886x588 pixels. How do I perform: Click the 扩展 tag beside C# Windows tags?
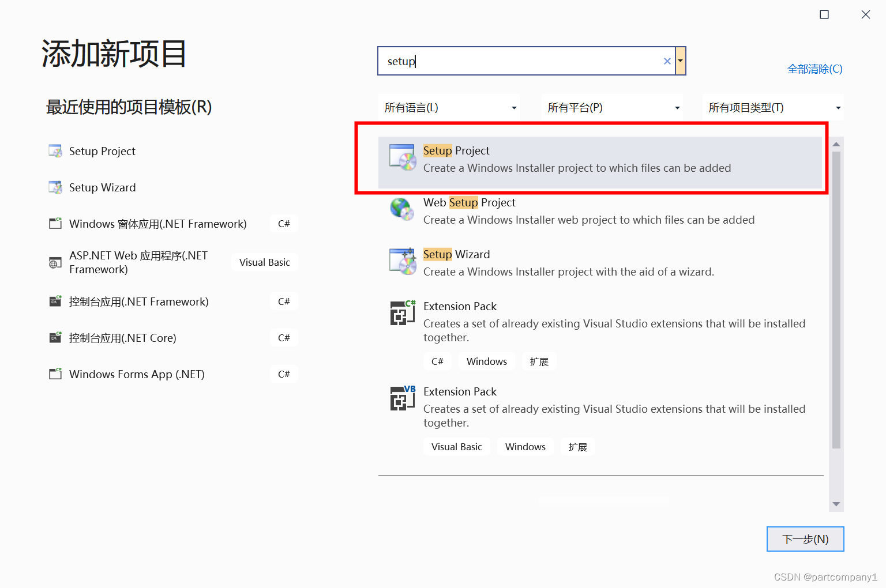(x=539, y=361)
